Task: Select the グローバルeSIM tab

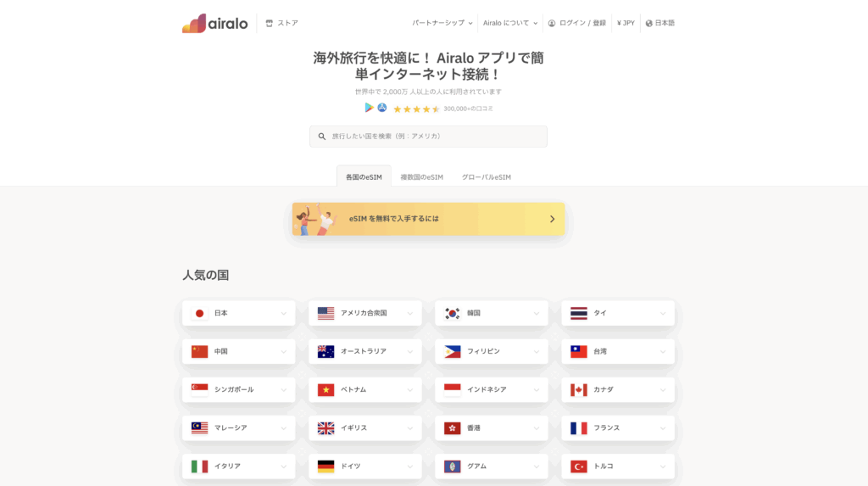Action: [486, 177]
